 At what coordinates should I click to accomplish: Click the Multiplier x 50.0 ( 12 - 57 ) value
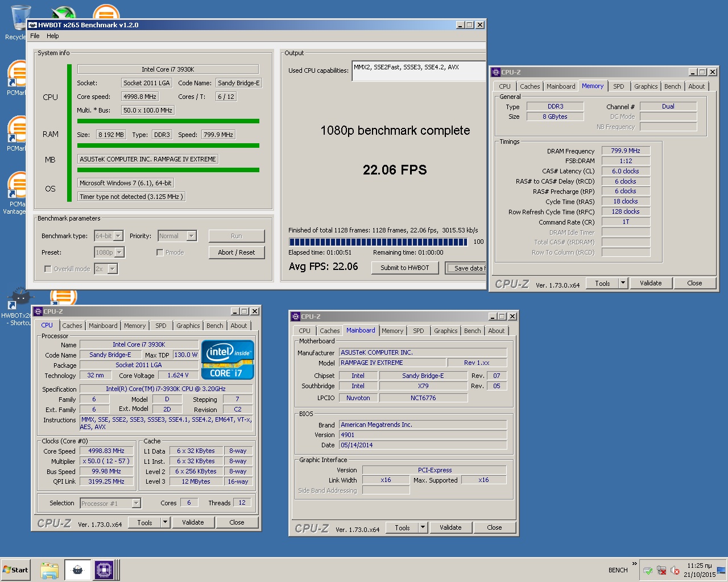pos(106,461)
